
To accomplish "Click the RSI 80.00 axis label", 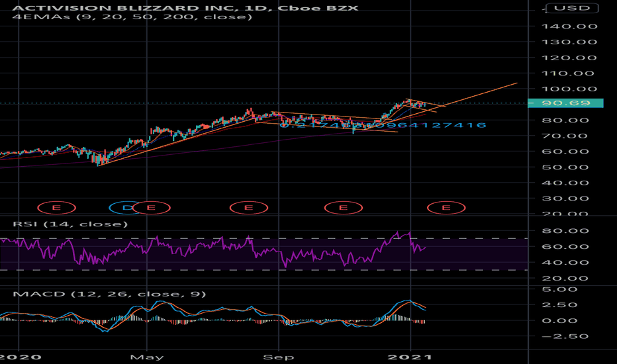I will point(565,231).
